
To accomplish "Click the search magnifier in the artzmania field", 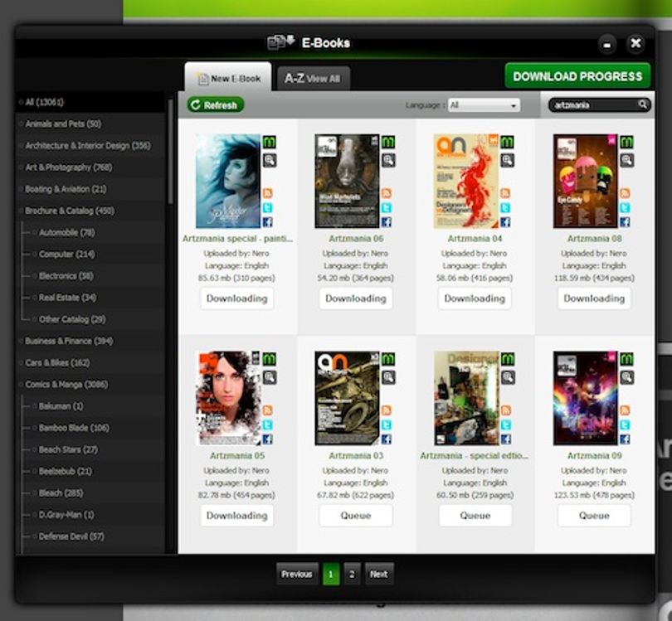I will 642,104.
